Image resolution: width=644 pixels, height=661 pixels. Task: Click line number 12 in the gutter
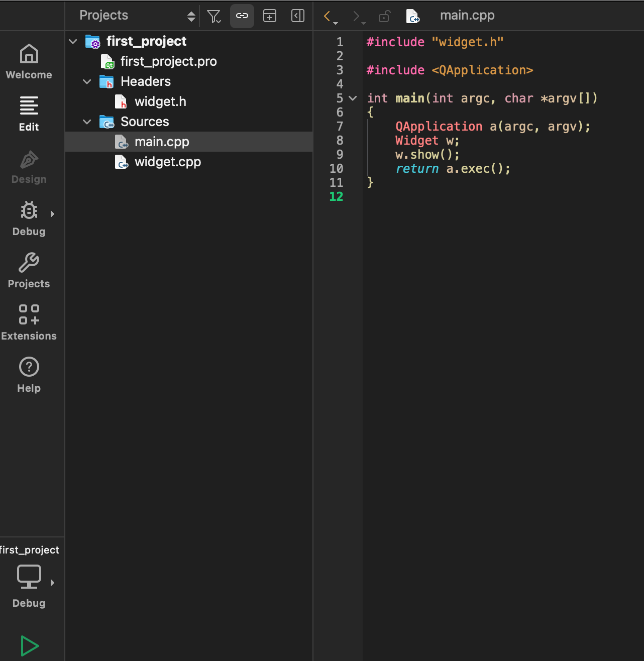point(336,196)
